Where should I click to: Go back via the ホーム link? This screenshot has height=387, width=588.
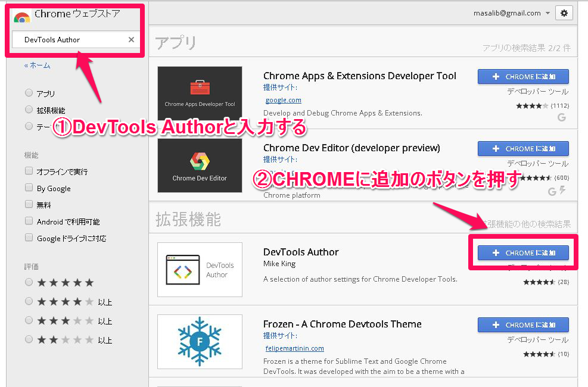coord(37,65)
